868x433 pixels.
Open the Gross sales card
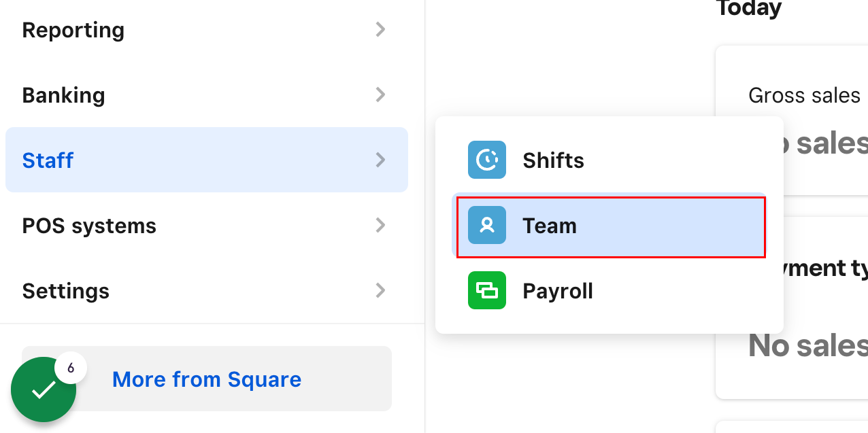792,121
